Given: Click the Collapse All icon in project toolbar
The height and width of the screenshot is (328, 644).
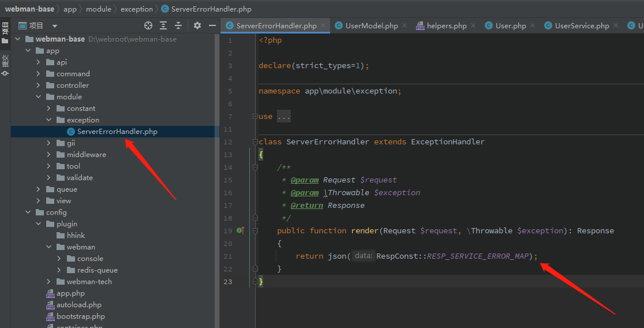Looking at the screenshot, I should click(178, 25).
